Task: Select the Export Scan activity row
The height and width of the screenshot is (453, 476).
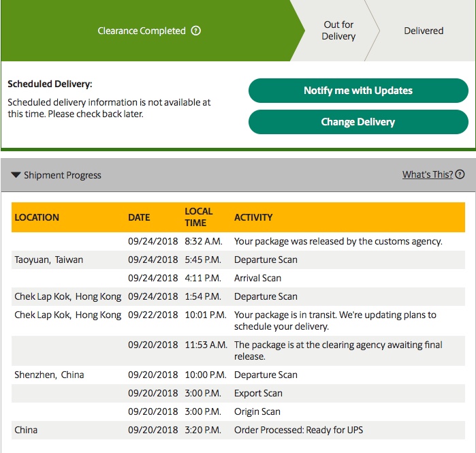Action: tap(258, 393)
